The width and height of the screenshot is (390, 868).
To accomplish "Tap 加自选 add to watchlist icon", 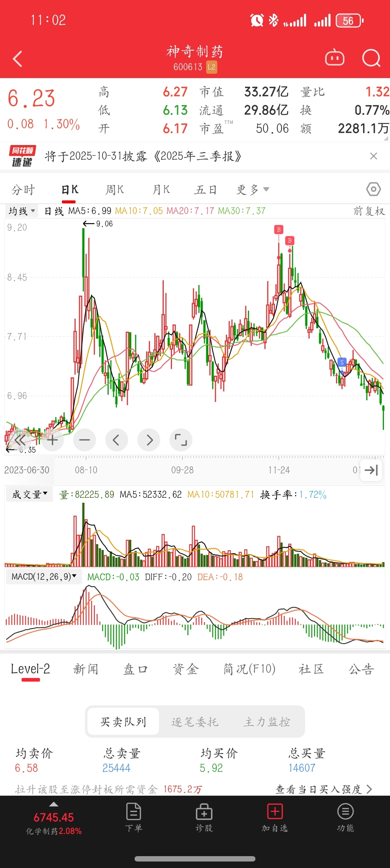I will [x=275, y=818].
